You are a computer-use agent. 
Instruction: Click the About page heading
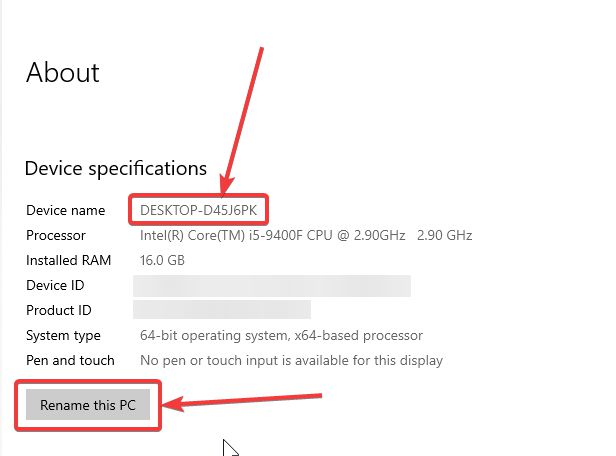[63, 73]
